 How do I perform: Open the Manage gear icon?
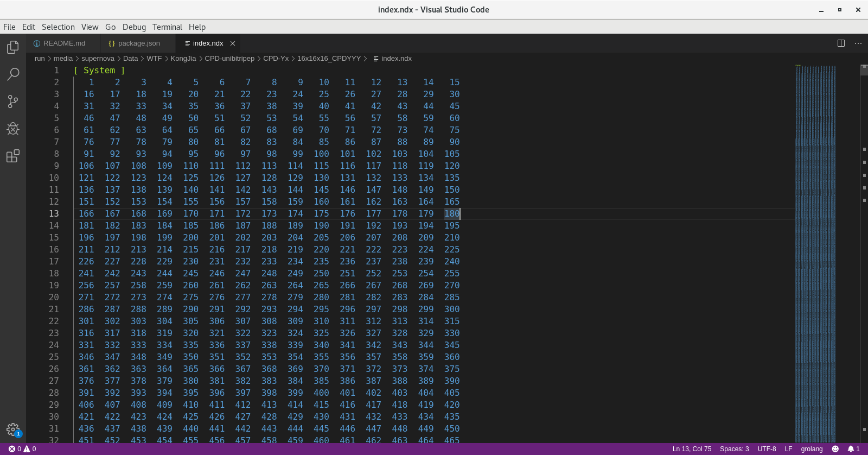13,429
